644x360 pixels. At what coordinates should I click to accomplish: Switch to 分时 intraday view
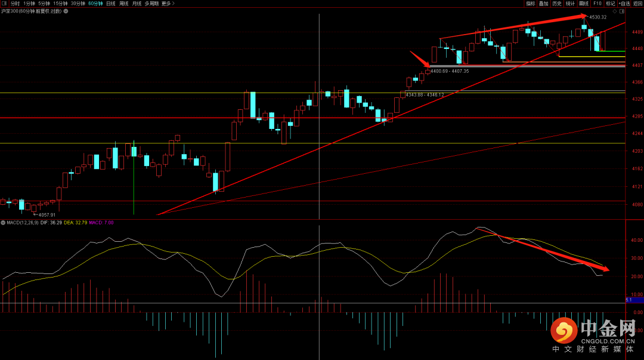[15, 4]
